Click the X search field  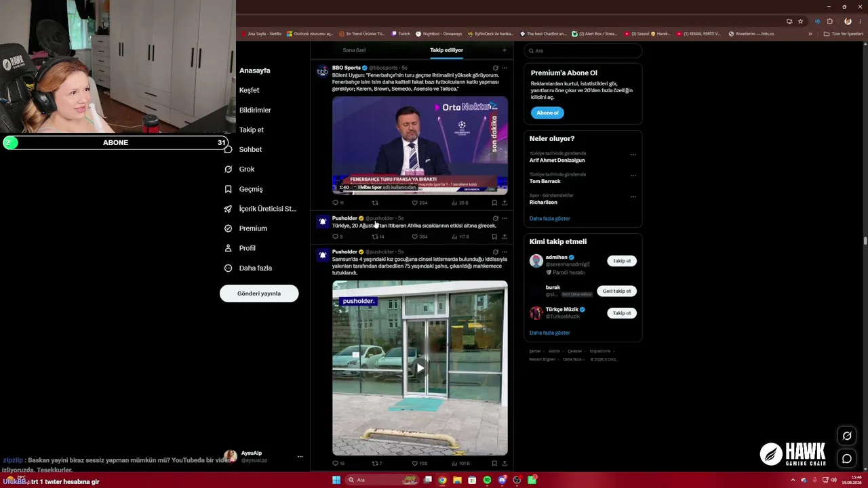583,51
